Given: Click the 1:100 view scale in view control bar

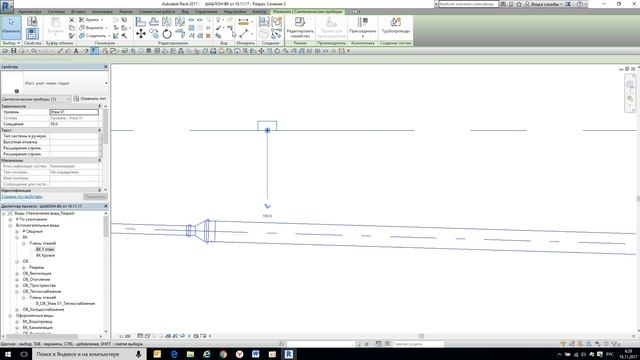Looking at the screenshot, I should (x=124, y=336).
